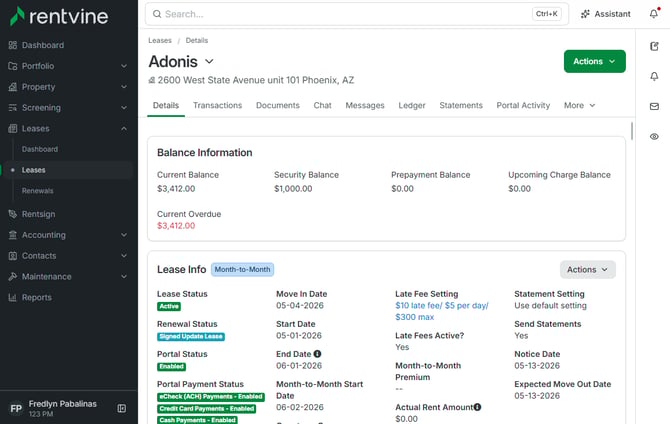The image size is (670, 424).
Task: Click the Portal Status Enabled badge
Action: pyautogui.click(x=171, y=367)
